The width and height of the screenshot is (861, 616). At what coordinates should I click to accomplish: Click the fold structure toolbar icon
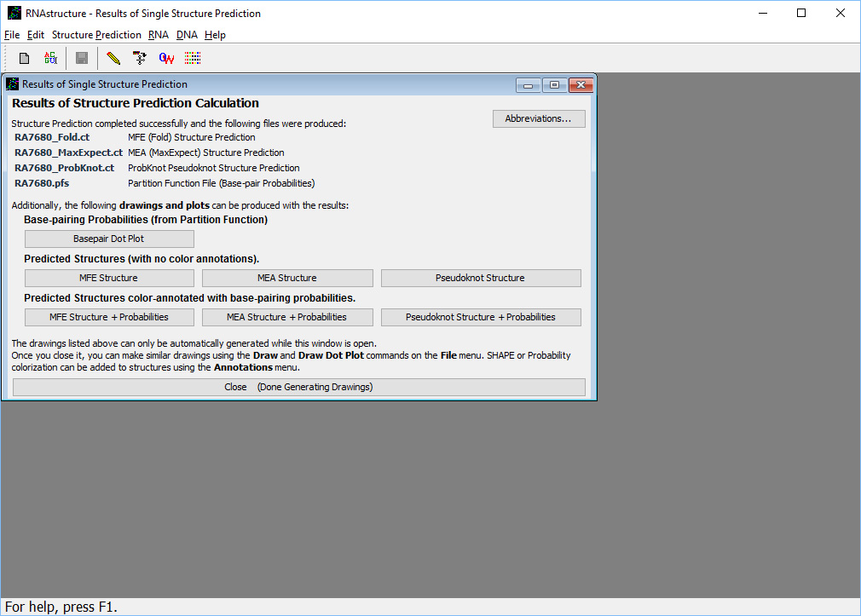click(140, 58)
